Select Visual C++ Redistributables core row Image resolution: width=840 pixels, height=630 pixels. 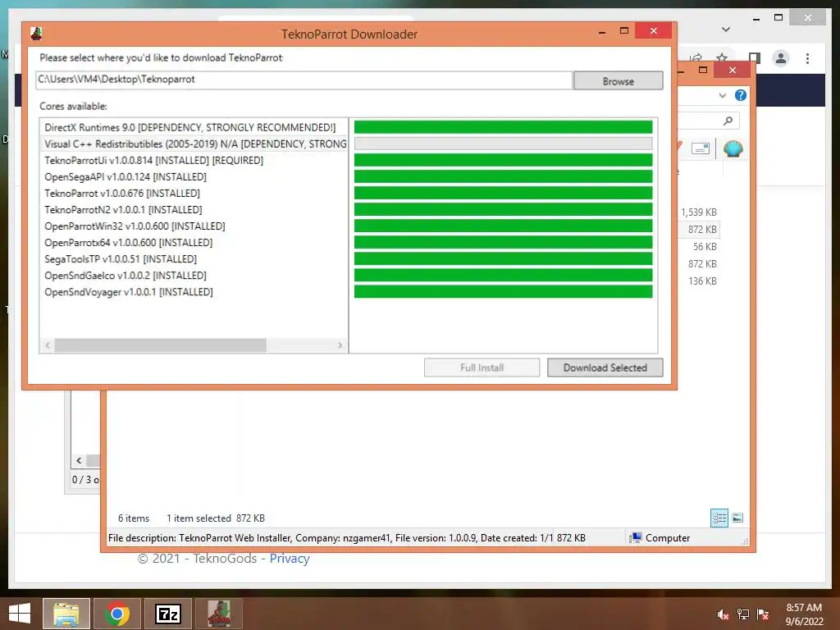[x=194, y=144]
